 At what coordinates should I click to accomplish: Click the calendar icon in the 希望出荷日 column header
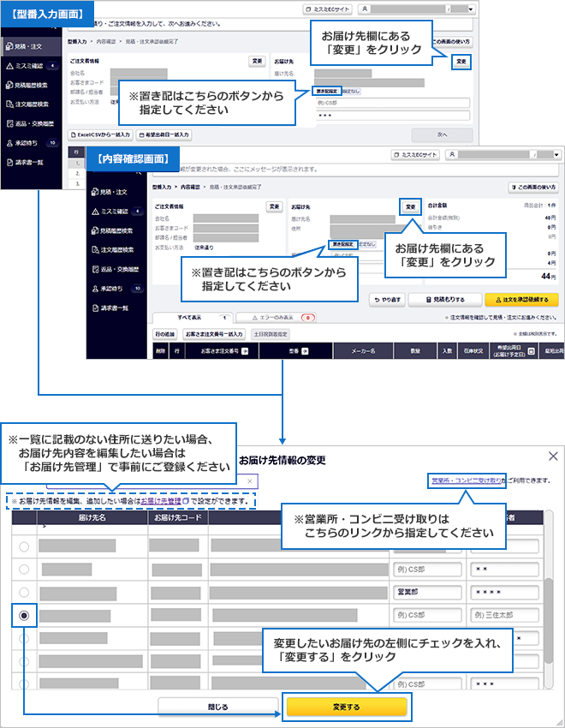pos(531,351)
